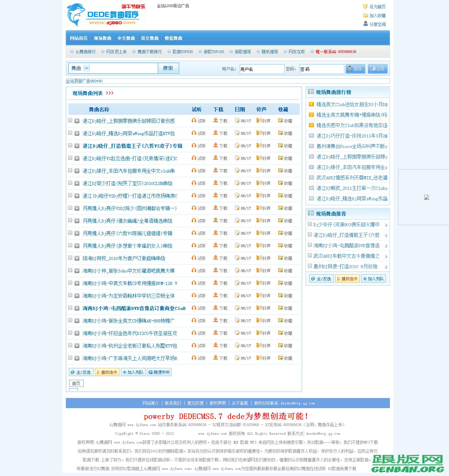The image size is (449, 476).
Task: Expand the plus icon next to 湛江DJ荣少打造 song
Action: 76,183
